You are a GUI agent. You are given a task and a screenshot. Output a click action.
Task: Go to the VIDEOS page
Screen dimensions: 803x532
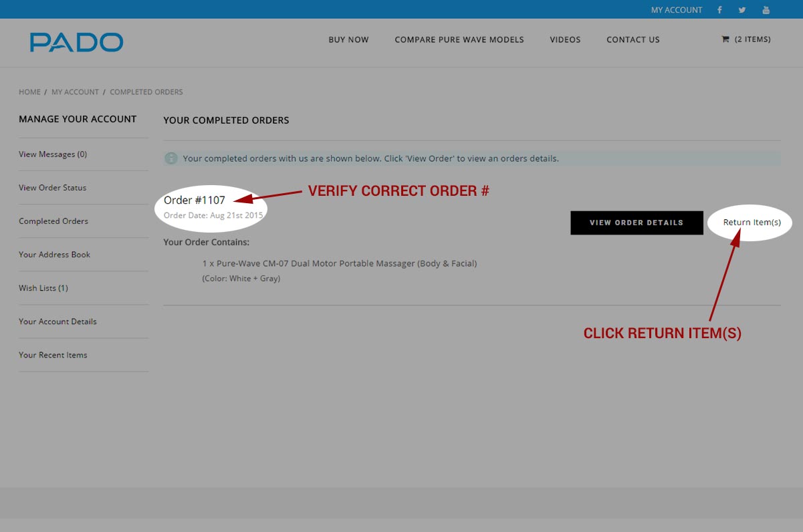565,39
